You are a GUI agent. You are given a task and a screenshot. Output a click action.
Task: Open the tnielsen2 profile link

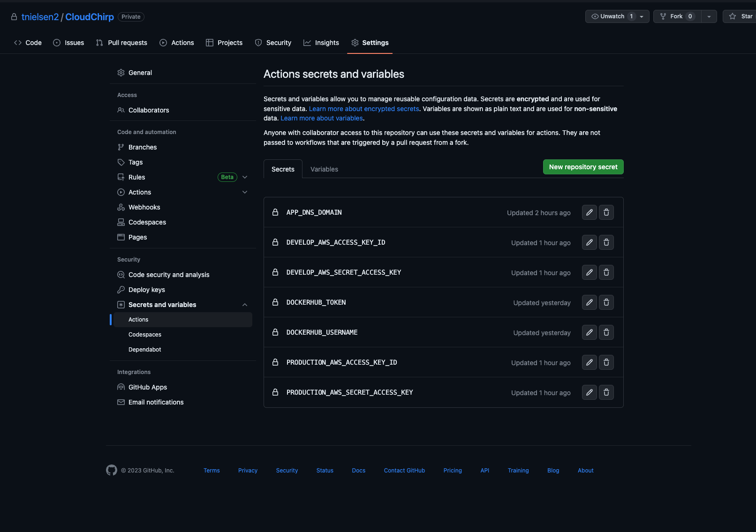click(x=40, y=17)
